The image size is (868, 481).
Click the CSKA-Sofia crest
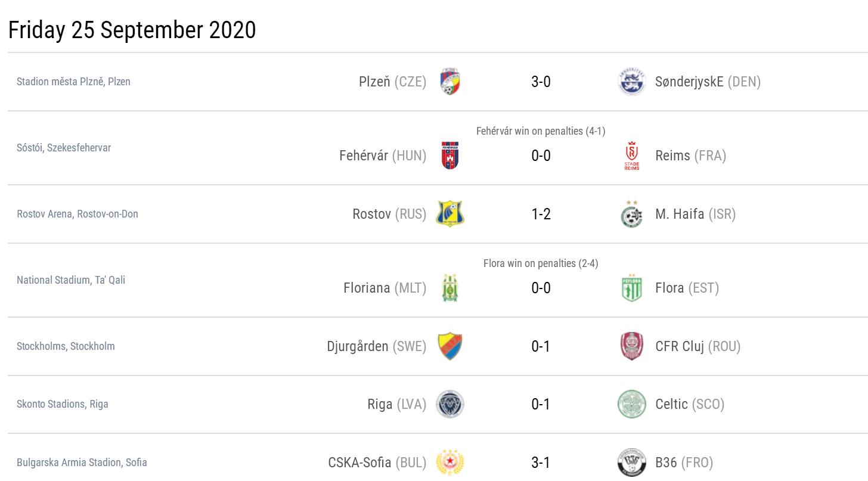point(450,463)
